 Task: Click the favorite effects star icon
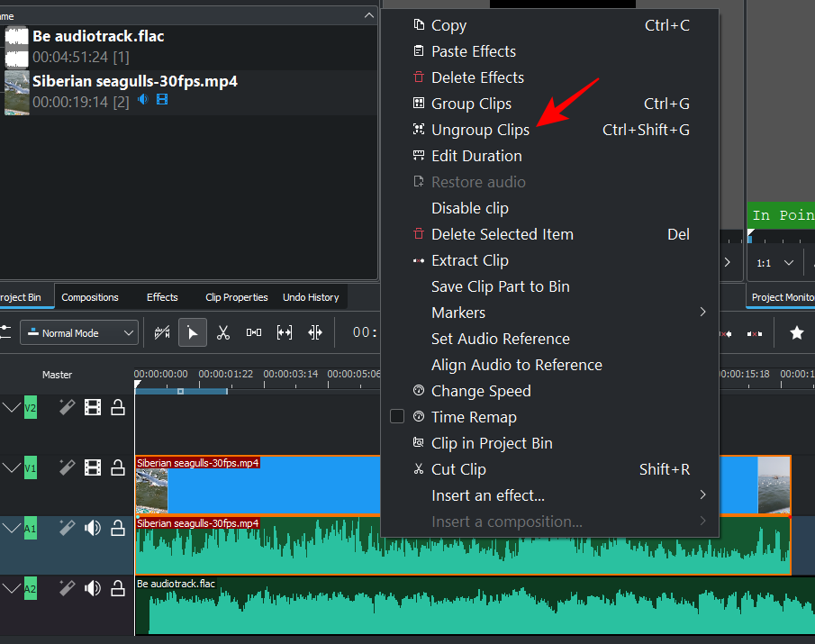click(x=796, y=333)
